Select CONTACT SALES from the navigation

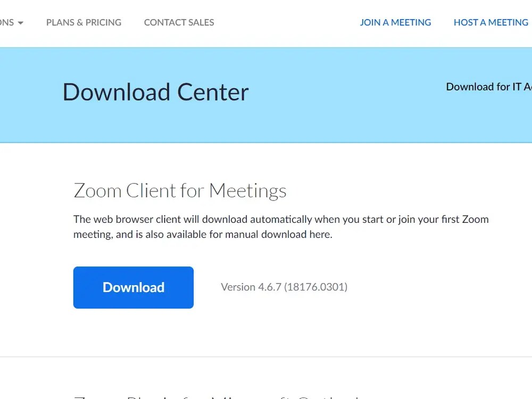pos(179,22)
